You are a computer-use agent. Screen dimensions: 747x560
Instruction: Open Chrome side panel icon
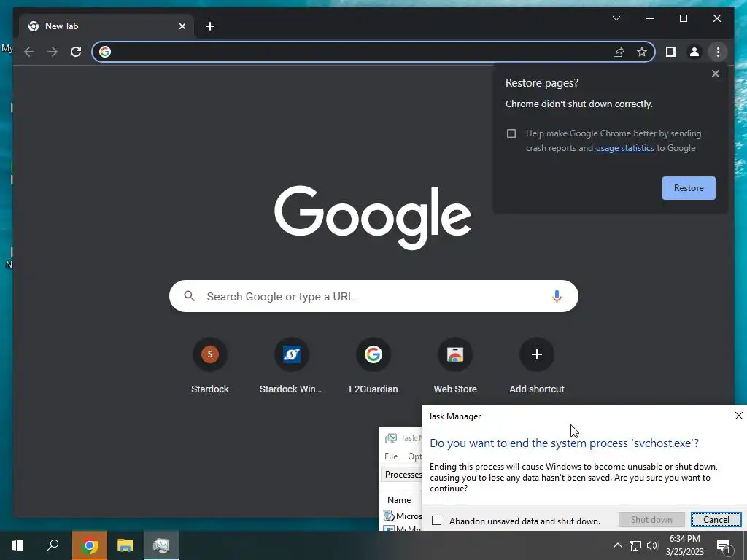click(x=671, y=52)
